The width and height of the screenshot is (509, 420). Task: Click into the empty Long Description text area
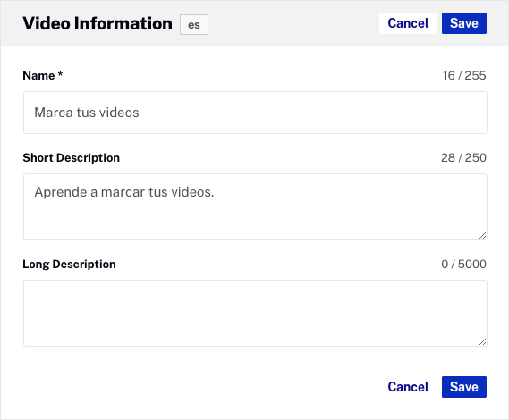[255, 314]
